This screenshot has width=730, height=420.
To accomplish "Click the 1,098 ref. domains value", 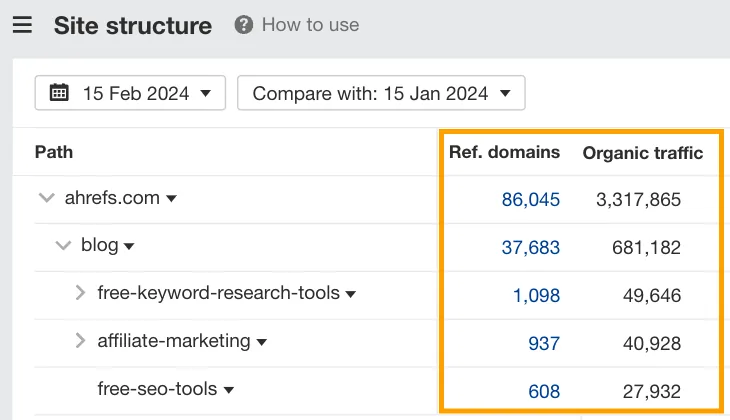I will tap(536, 295).
